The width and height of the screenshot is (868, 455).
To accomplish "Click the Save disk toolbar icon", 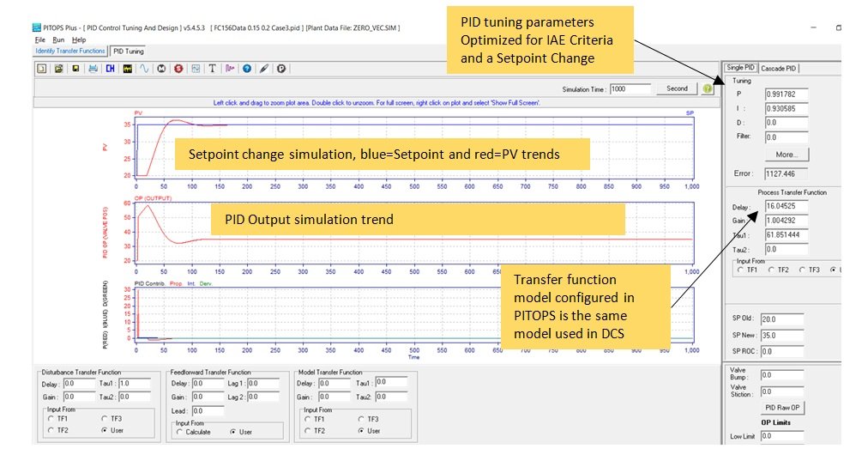I will pyautogui.click(x=75, y=68).
